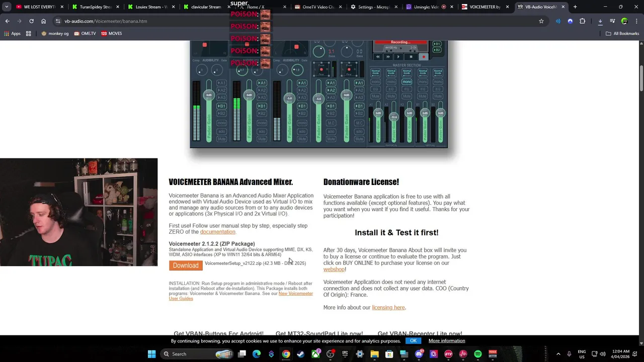Open the Chrome downloads icon
Viewport: 644px width, 362px height.
pos(600,21)
